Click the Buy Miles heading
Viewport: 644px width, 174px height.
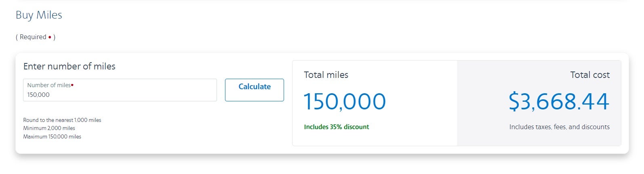pos(39,15)
